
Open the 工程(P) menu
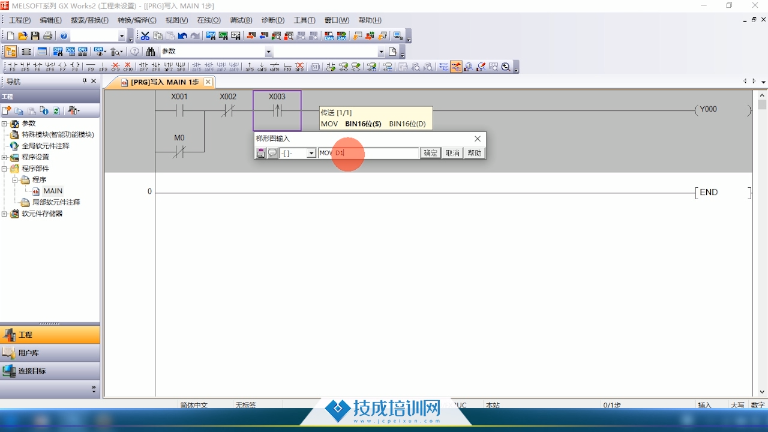20,20
